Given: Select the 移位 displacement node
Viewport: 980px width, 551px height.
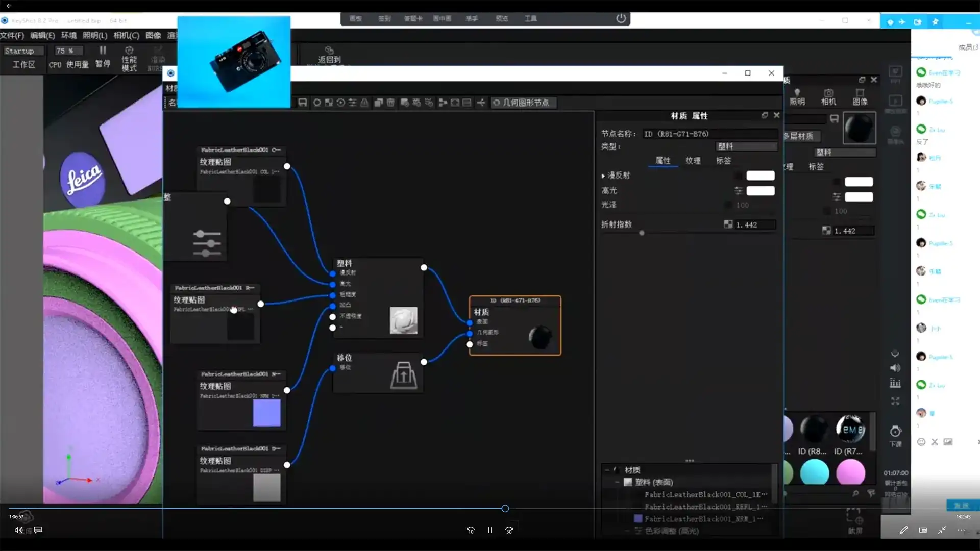Looking at the screenshot, I should 378,373.
